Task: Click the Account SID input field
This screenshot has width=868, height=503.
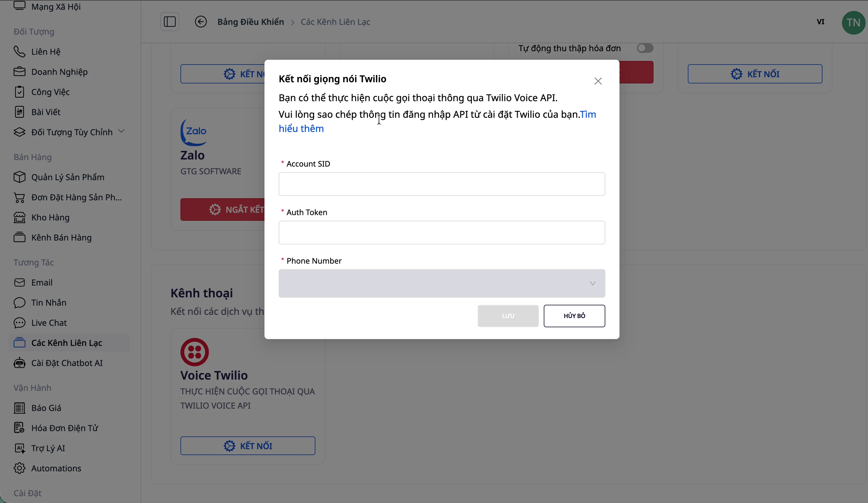Action: tap(442, 184)
